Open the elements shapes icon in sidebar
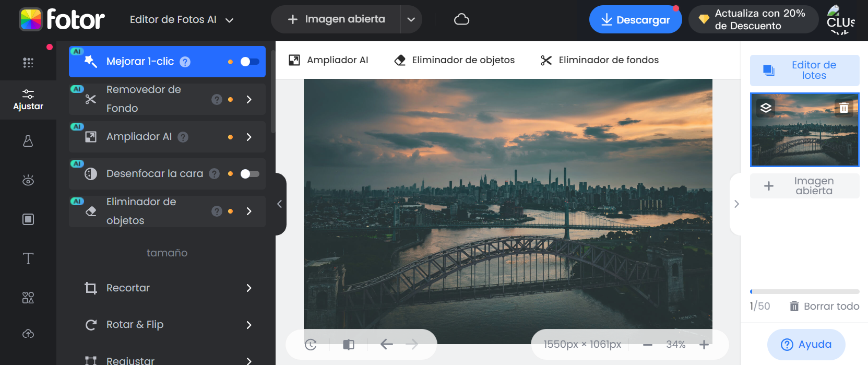Image resolution: width=868 pixels, height=365 pixels. click(28, 298)
